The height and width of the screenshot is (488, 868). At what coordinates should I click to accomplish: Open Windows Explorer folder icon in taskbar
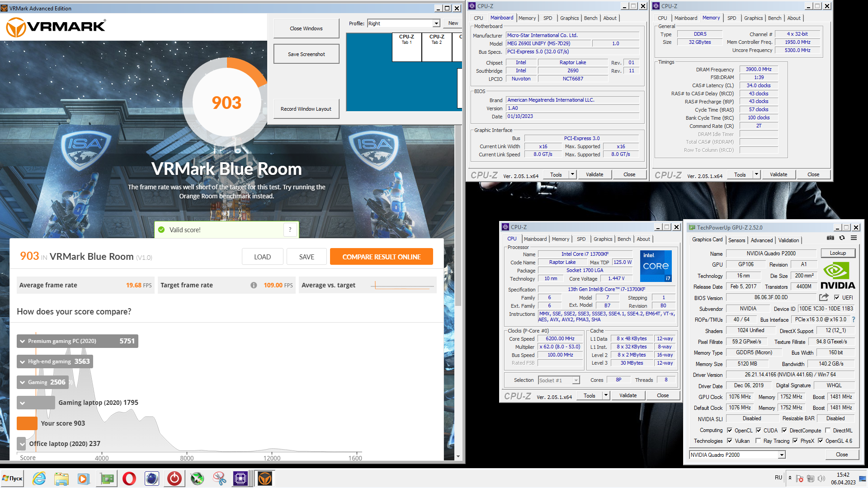(x=61, y=479)
